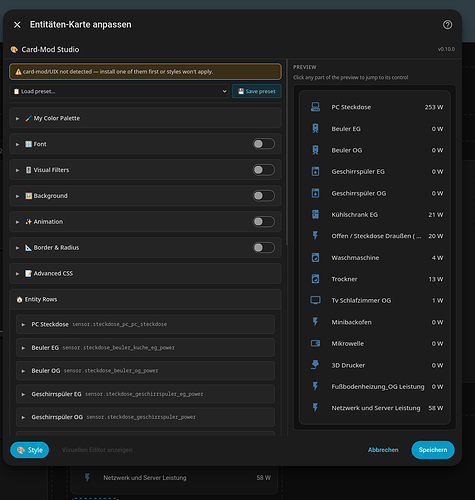Enable the Font toggle switch
Viewport: 475px width, 500px height.
pos(264,144)
